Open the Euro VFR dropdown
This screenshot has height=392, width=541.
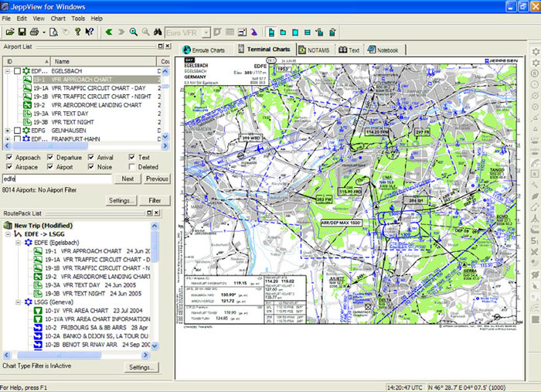[x=206, y=32]
